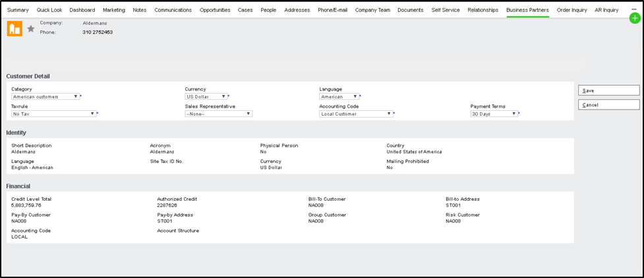
Task: Switch to the Summary tab
Action: [18, 10]
